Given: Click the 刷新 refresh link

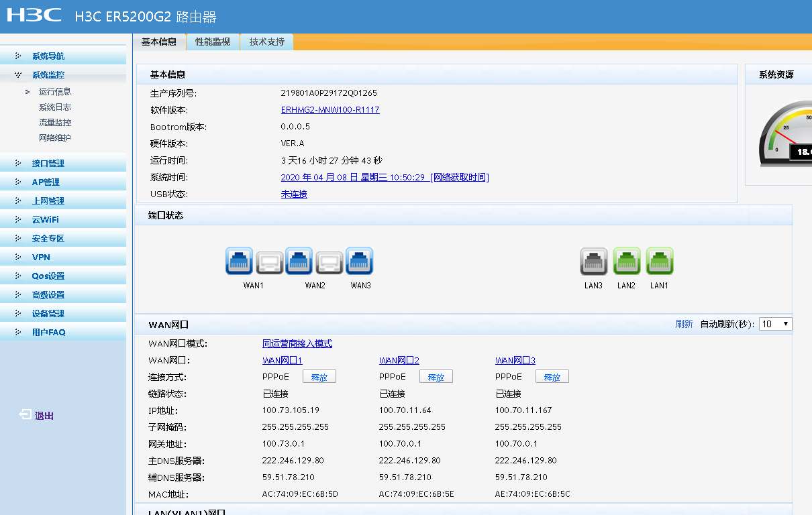Looking at the screenshot, I should (684, 324).
